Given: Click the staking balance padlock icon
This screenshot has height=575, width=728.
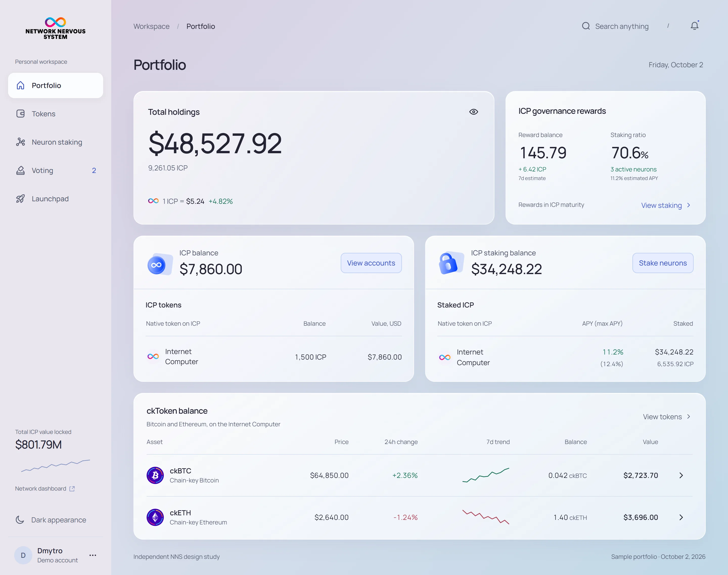Looking at the screenshot, I should pos(451,263).
